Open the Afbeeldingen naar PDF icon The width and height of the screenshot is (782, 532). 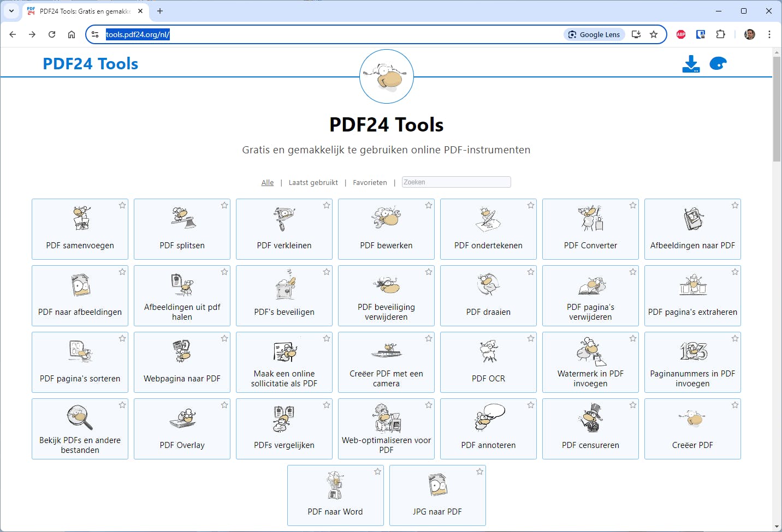coord(693,219)
